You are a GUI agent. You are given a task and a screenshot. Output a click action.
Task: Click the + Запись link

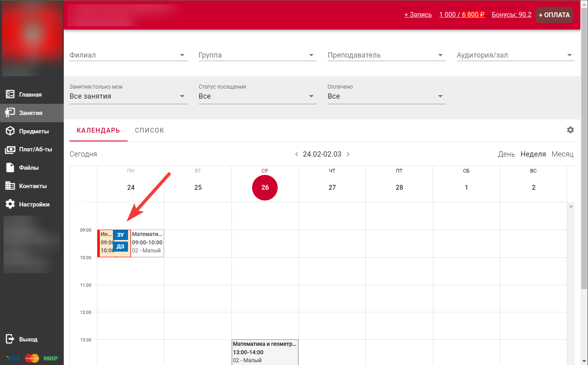[418, 15]
